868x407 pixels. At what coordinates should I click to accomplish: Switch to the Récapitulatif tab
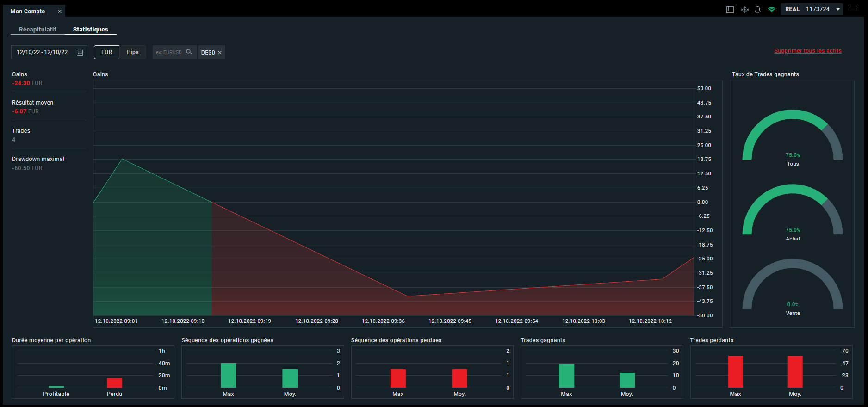pos(37,29)
